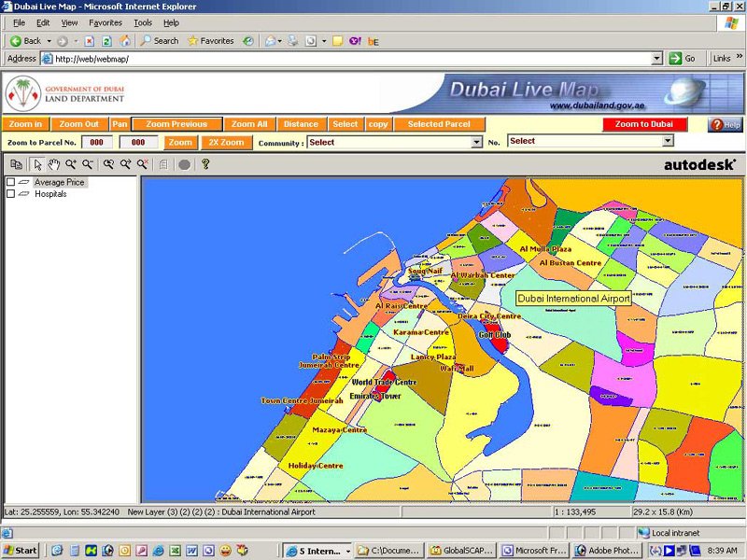The width and height of the screenshot is (747, 560).
Task: Select the magnifier zoom-in tool
Action: [x=71, y=165]
